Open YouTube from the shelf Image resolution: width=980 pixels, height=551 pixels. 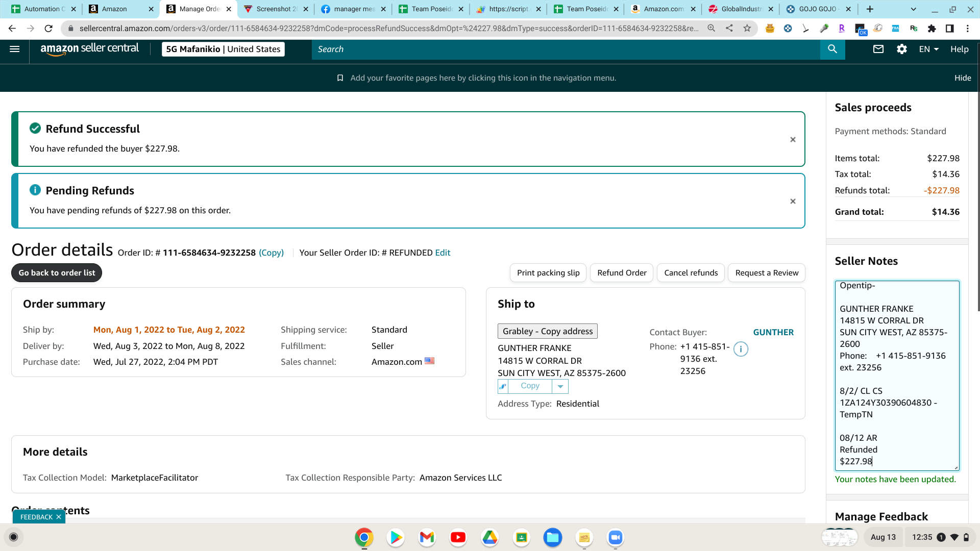click(458, 537)
